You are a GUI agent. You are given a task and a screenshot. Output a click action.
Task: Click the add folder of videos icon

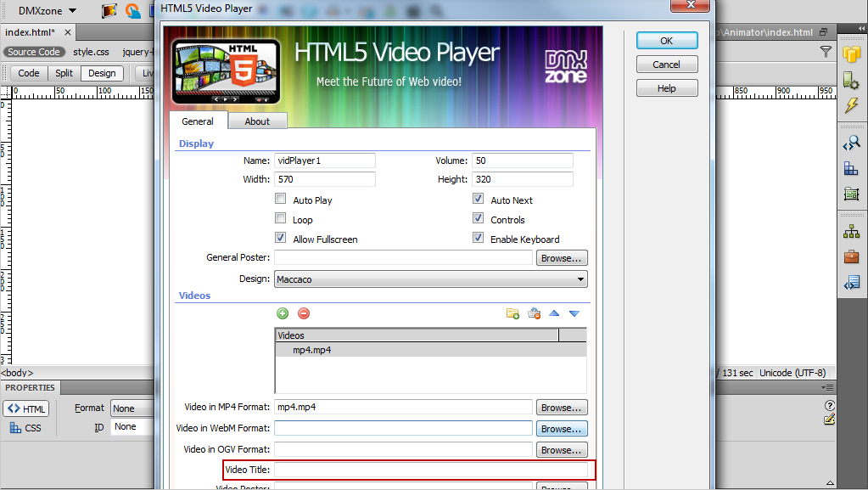pos(512,313)
